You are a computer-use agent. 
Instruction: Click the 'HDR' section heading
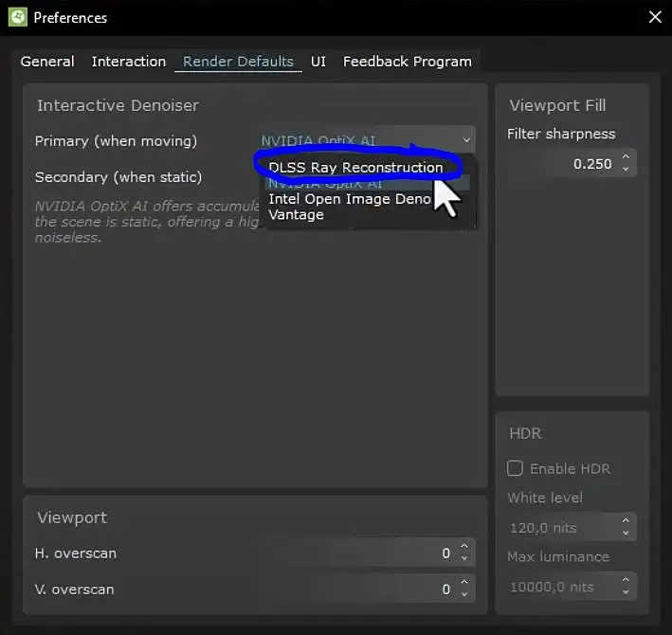pyautogui.click(x=525, y=433)
